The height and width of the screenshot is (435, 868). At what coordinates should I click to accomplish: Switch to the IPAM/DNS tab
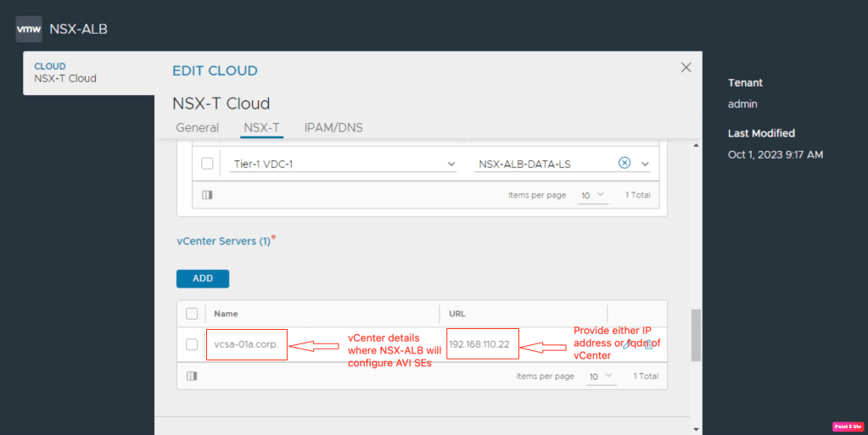click(333, 128)
